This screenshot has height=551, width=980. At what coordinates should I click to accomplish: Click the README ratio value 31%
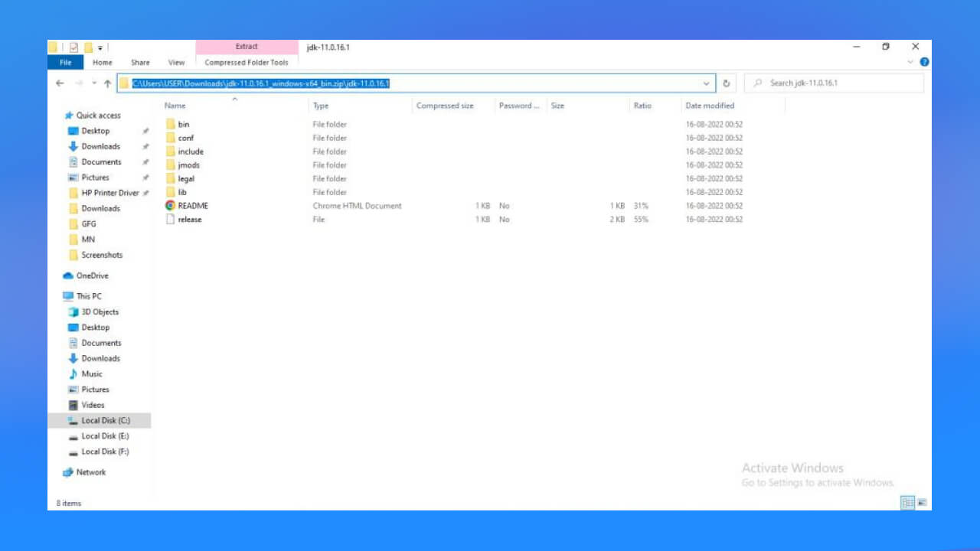(x=641, y=206)
